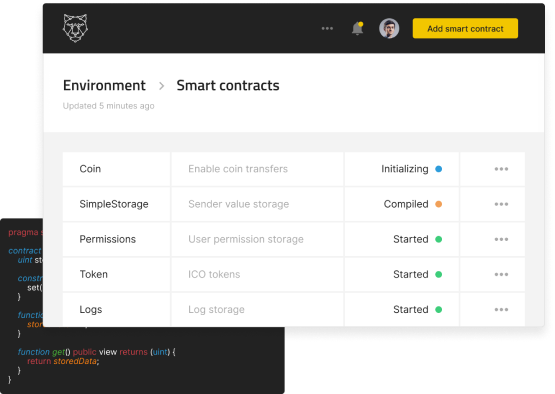Select the Coin contract name
Screen dimensions: 555x394
[90, 169]
